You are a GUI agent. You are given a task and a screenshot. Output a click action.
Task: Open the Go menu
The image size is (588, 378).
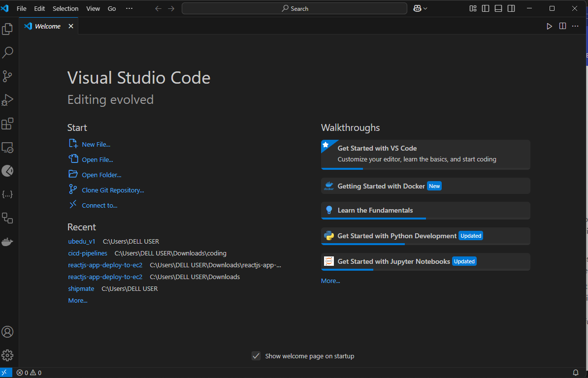coord(112,8)
